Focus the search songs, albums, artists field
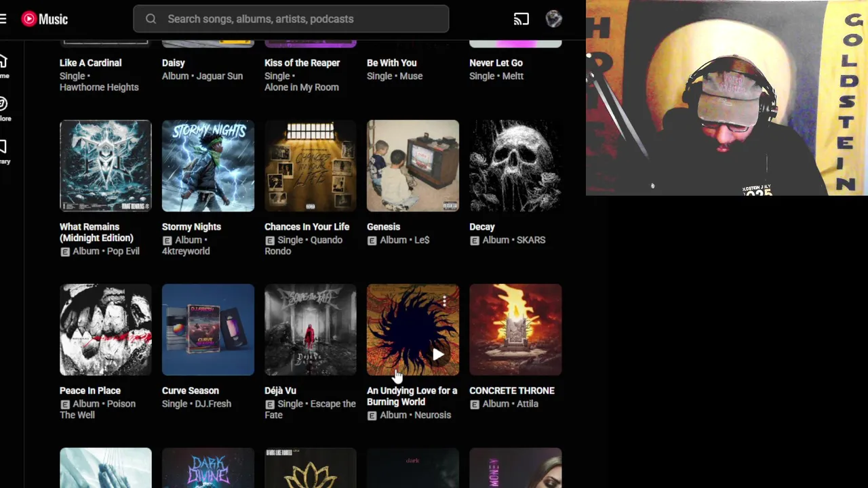Screen dimensions: 868x488 [x=291, y=19]
